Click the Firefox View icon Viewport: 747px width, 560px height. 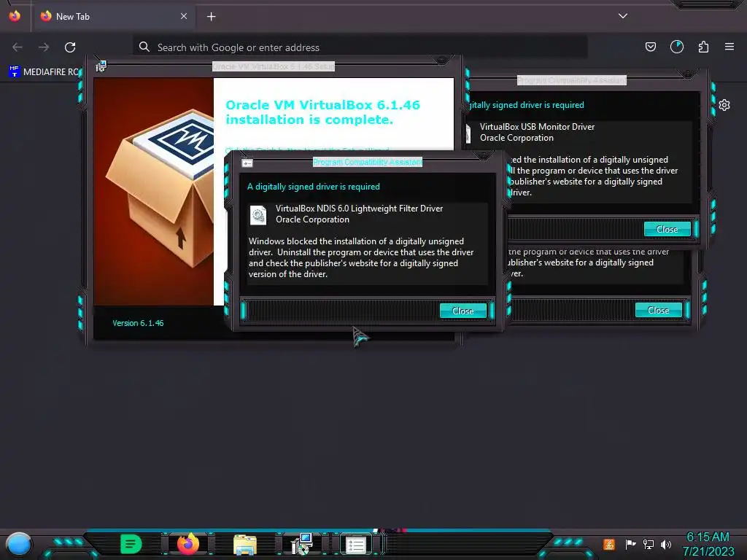tap(15, 16)
